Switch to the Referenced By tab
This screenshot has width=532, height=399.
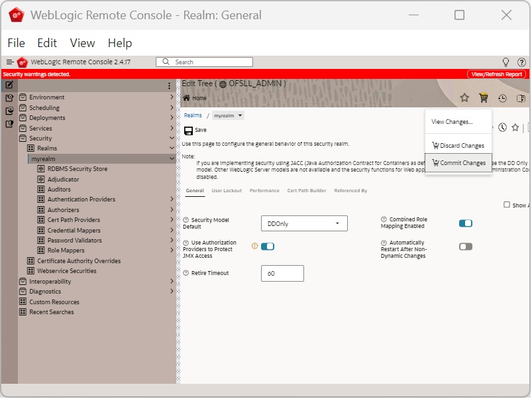coord(350,191)
